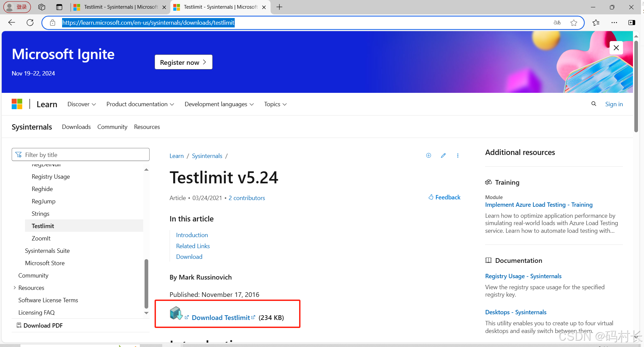
Task: Close the second Testlimit tab
Action: 264,7
